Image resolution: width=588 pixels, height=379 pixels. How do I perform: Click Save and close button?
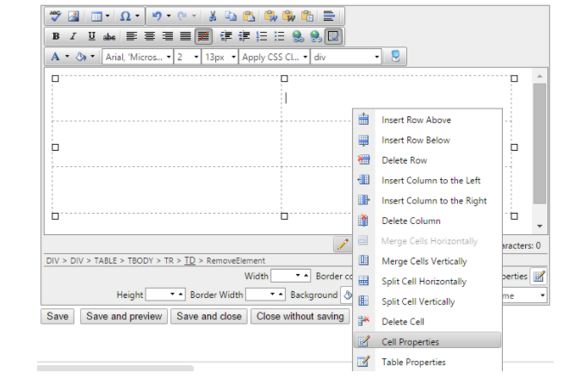click(209, 316)
